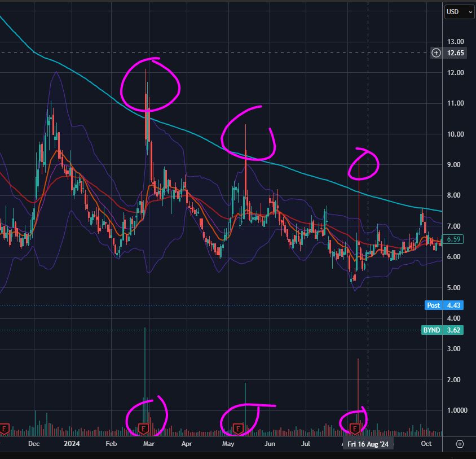Select the Post 4.43 price label
This screenshot has height=459, width=476.
pyautogui.click(x=444, y=305)
